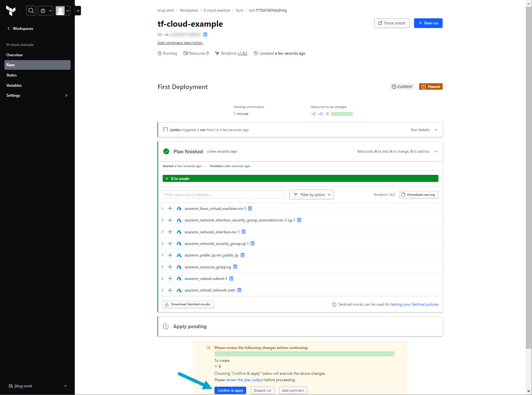Copy azurerm_resource_group.rg address icon
Viewport: 532px width, 395px height.
point(235,267)
